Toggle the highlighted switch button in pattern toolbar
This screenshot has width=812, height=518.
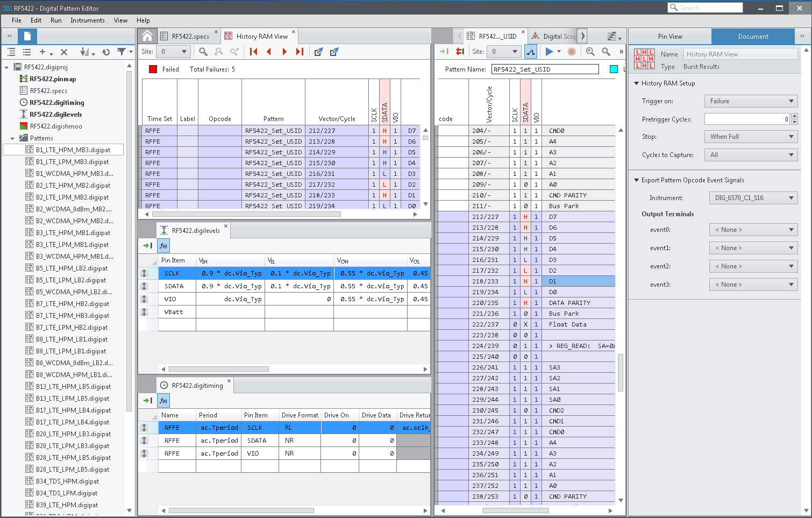531,52
